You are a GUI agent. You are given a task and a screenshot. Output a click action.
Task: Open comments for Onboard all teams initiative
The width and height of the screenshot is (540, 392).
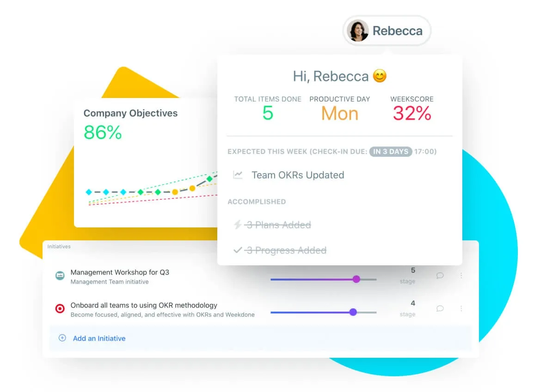[440, 308]
